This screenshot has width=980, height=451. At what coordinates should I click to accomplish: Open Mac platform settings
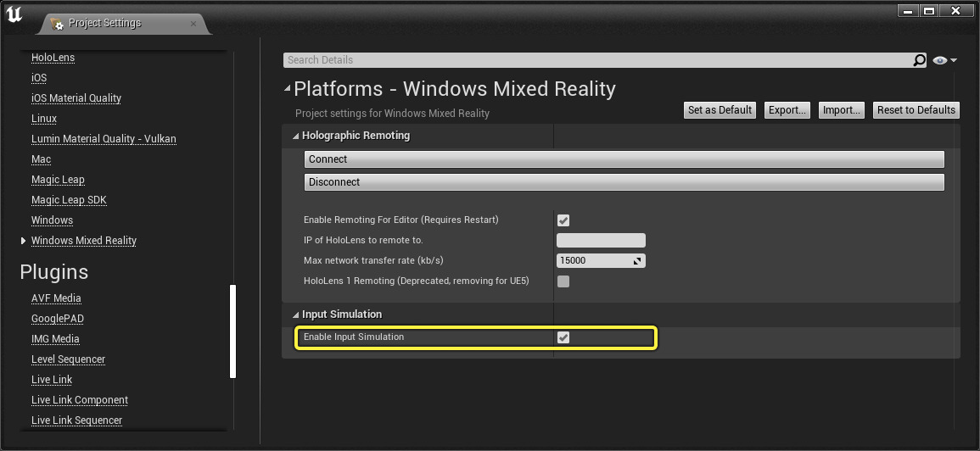[42, 159]
